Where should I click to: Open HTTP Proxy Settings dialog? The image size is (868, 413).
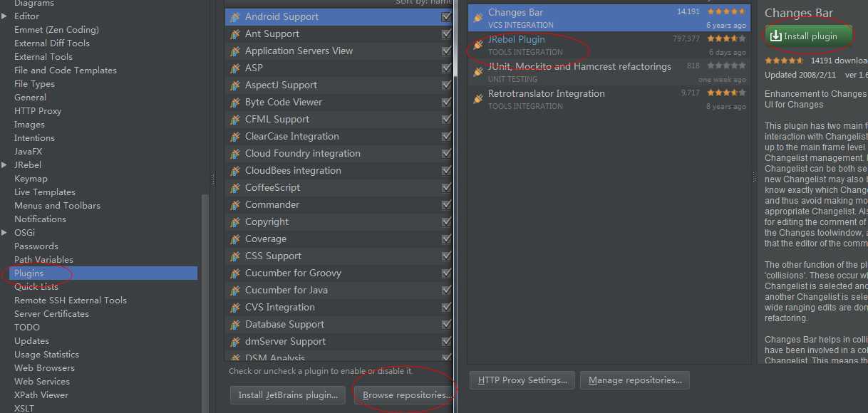coord(522,380)
